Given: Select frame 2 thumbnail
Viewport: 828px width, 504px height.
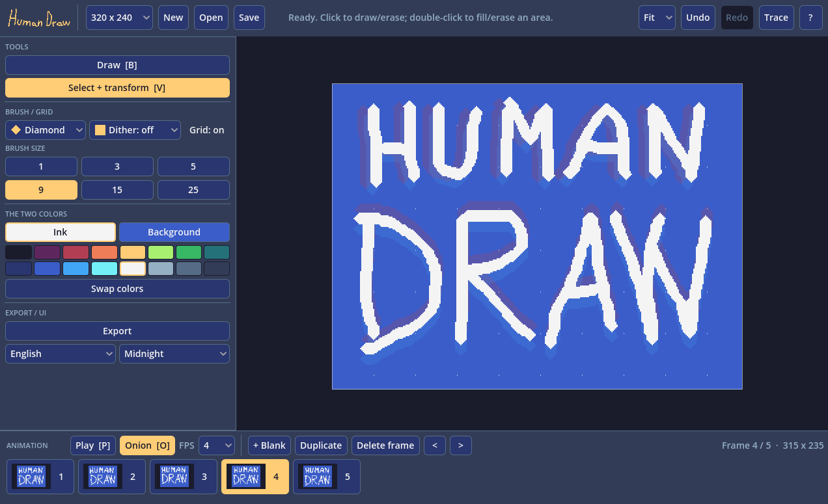Looking at the screenshot, I should click(x=112, y=477).
